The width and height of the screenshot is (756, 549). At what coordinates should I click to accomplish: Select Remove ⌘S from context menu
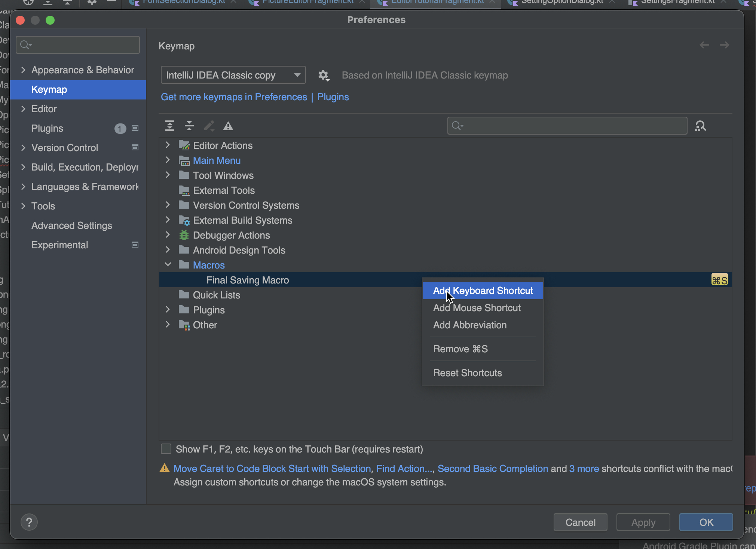point(460,349)
